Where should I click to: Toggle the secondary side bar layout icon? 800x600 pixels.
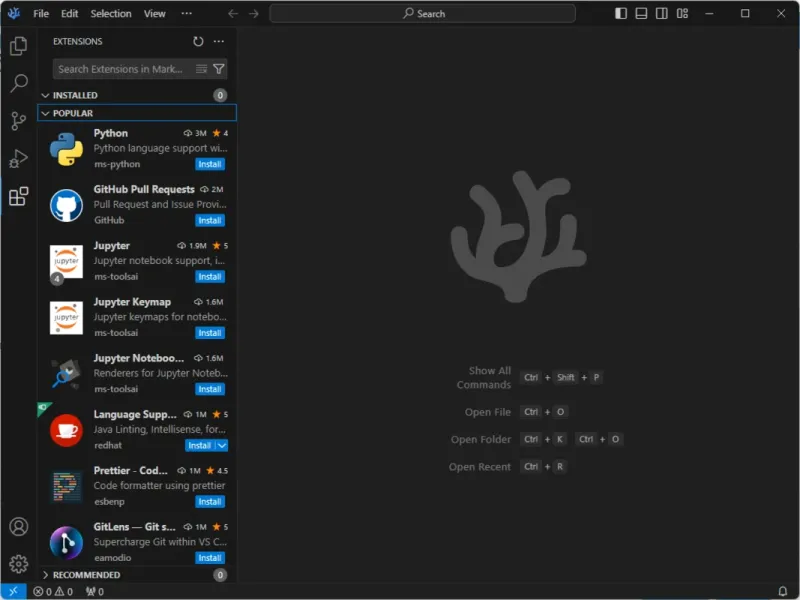point(662,14)
